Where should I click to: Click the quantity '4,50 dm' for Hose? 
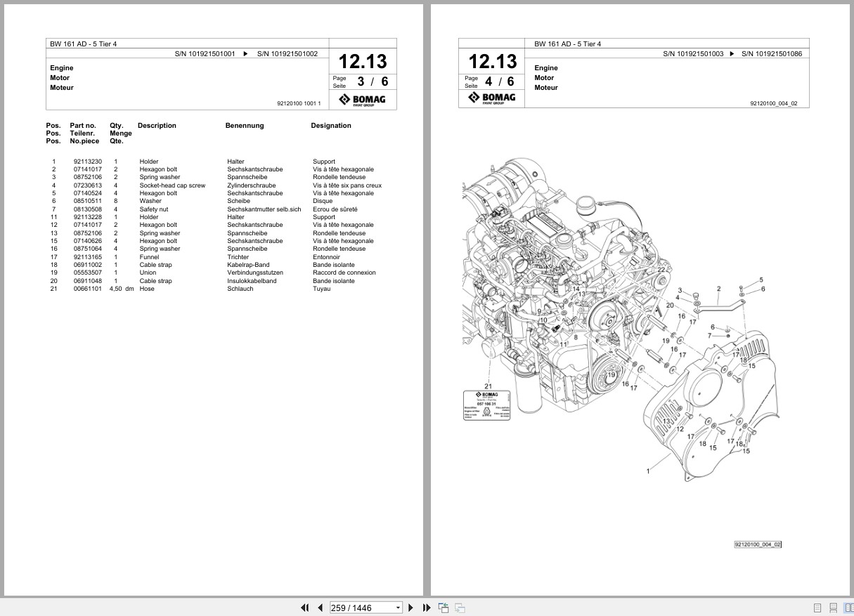(122, 289)
